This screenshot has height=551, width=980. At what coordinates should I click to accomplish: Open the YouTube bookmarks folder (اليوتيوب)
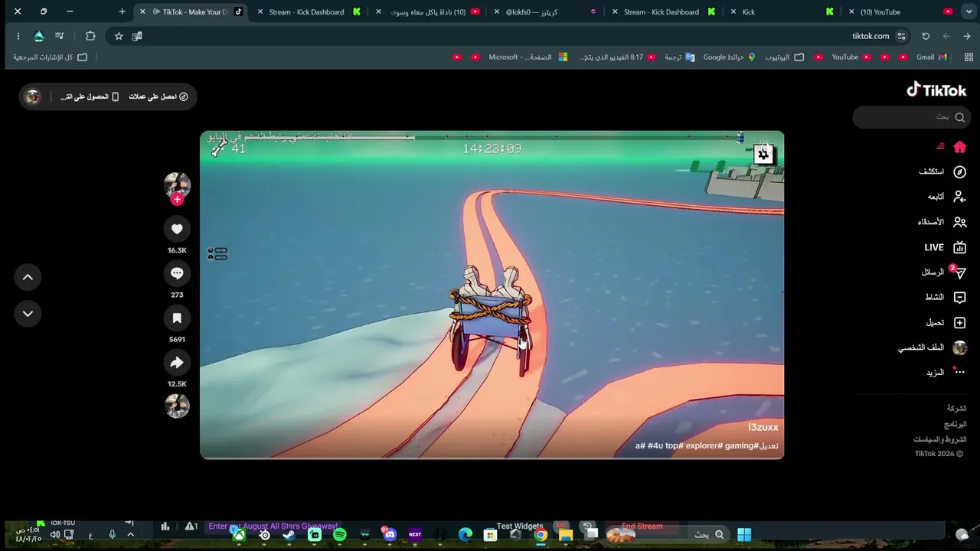coord(784,57)
